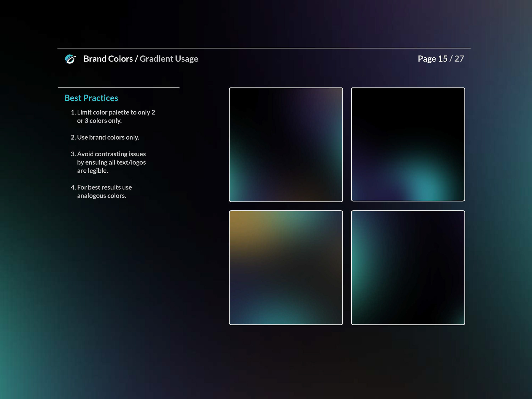Click the Use brand colors only item
Screen dimensions: 532x399
(105, 137)
